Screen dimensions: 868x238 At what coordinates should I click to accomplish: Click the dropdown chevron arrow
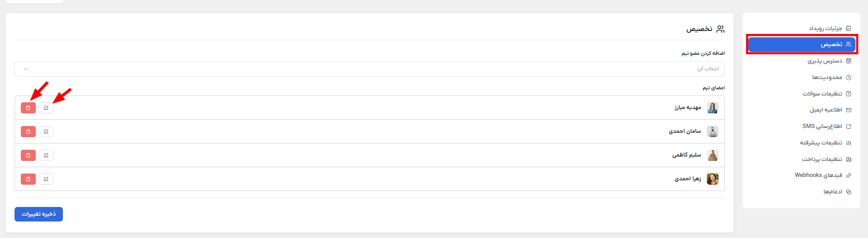pos(26,69)
